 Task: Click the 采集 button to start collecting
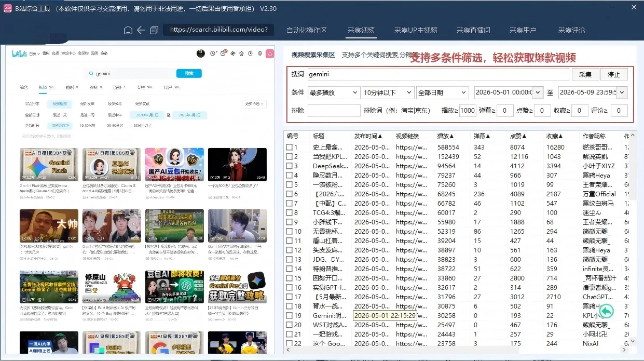coord(585,74)
